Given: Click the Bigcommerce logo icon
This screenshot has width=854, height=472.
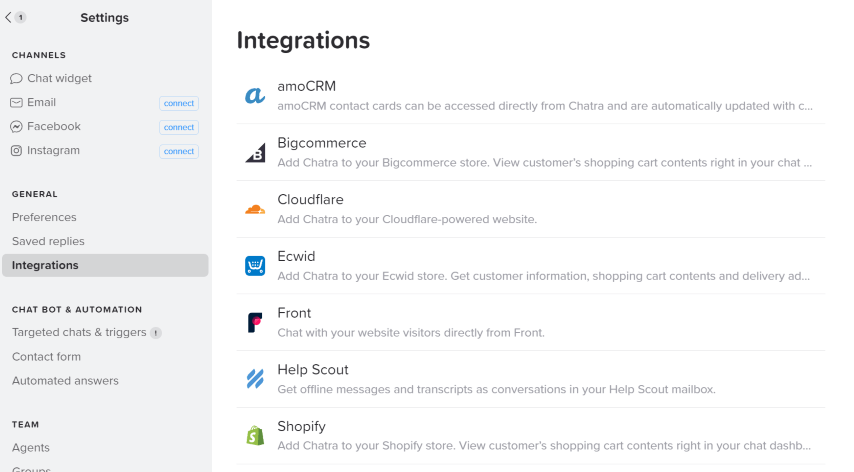Looking at the screenshot, I should [x=255, y=153].
